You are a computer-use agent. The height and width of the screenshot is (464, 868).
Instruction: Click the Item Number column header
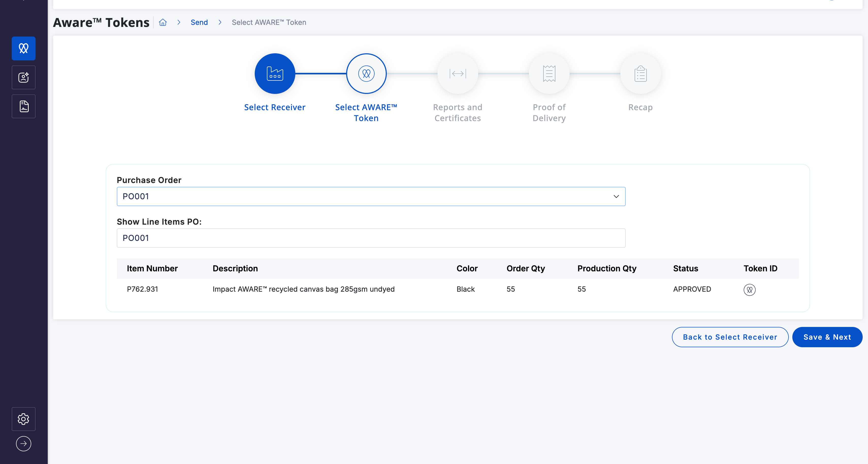coord(152,268)
